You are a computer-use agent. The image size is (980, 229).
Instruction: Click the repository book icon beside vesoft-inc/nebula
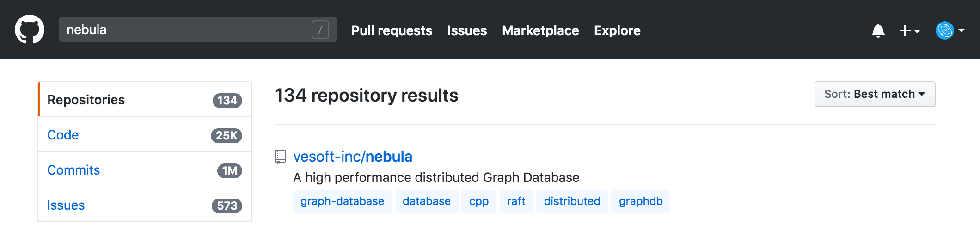point(280,157)
